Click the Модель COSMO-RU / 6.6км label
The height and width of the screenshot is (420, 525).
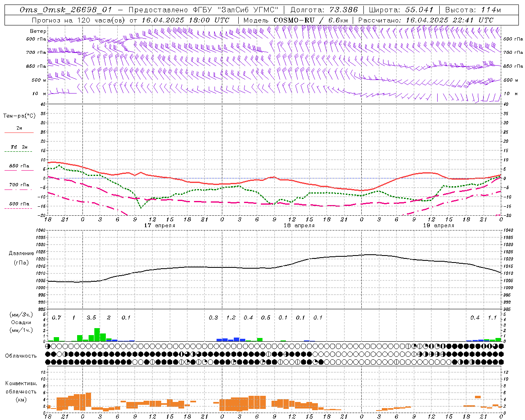(296, 20)
